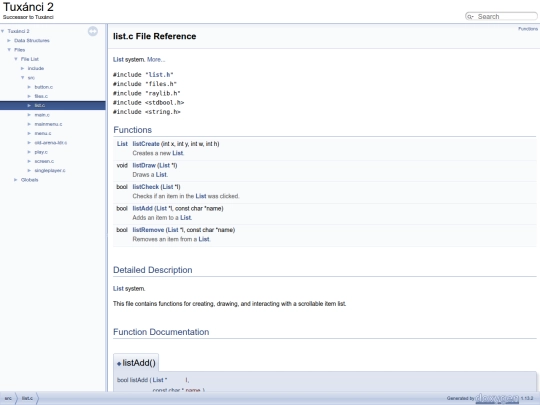Click List link in 'Creates a new List'

(x=178, y=153)
